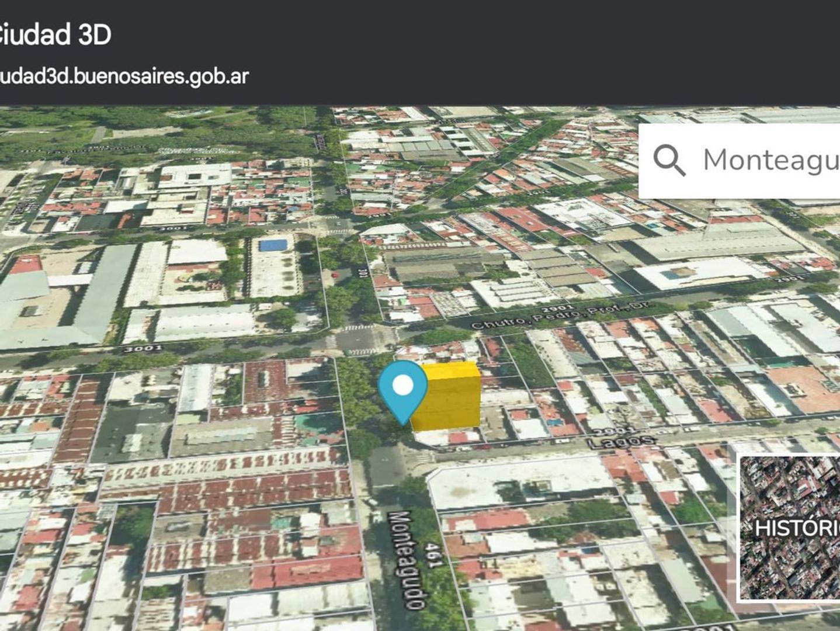Open the HISTÓRICO imagery thumbnail
This screenshot has height=631, width=840.
[789, 528]
